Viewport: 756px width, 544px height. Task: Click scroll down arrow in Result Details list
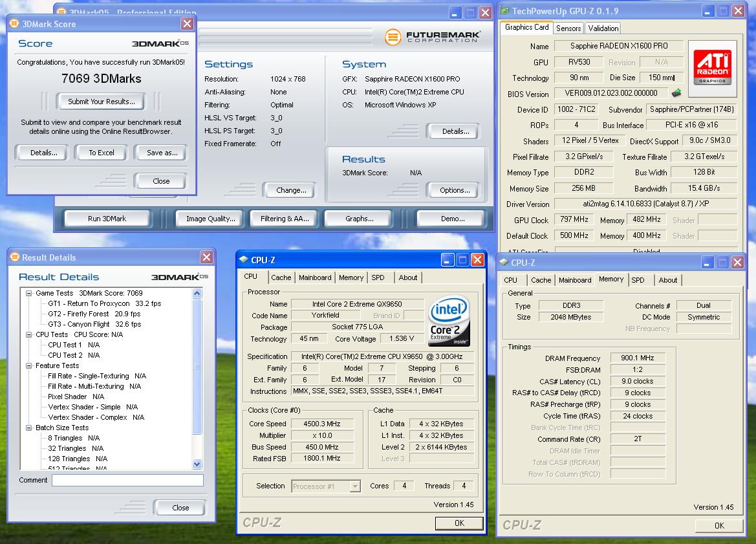click(197, 464)
